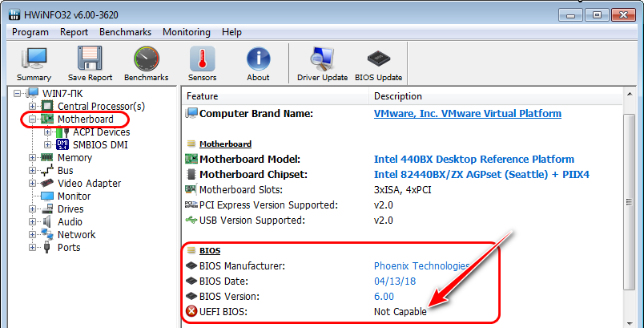Click the Central Processor(s) chip icon
The image size is (644, 328).
(47, 106)
